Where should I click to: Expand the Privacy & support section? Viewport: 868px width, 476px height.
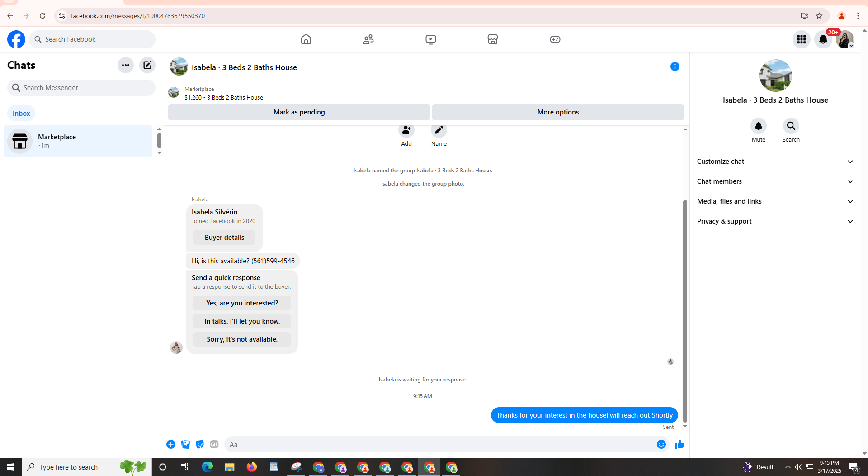coord(775,221)
